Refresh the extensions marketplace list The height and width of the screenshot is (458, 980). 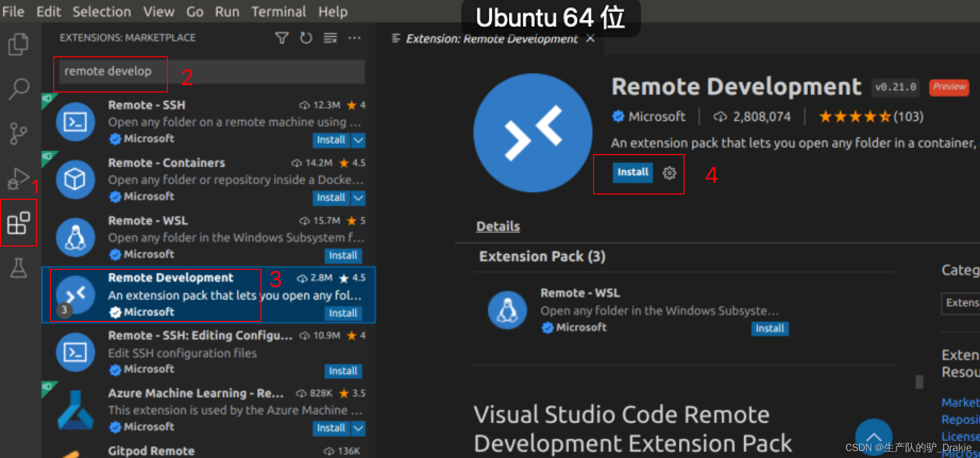(x=306, y=38)
